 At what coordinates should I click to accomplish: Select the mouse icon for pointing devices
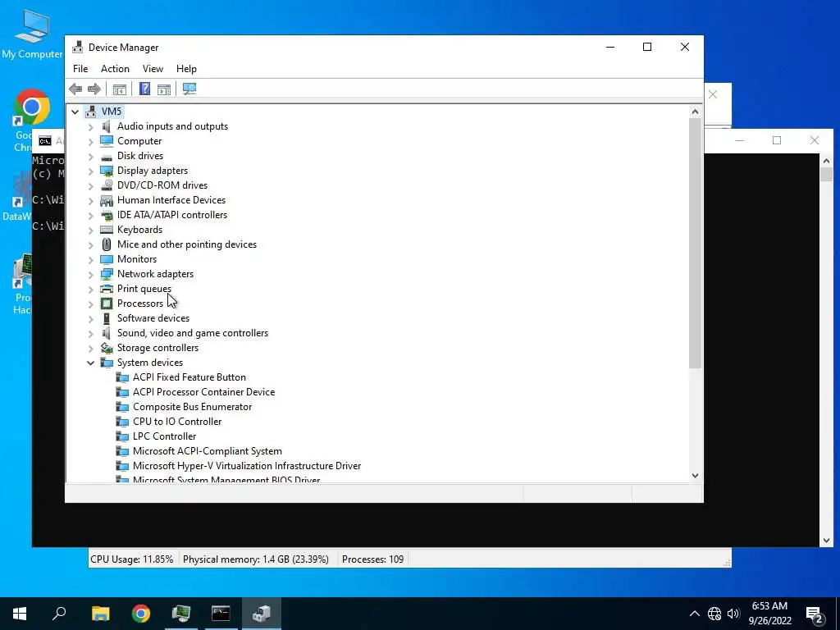[107, 244]
